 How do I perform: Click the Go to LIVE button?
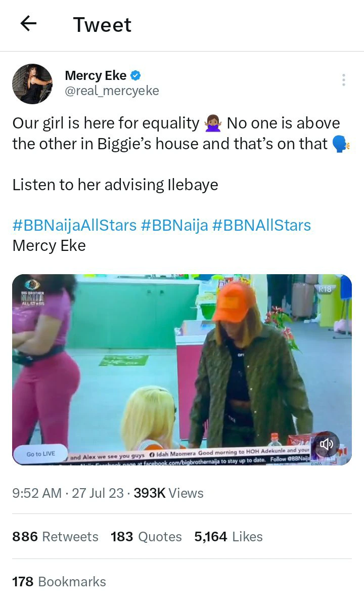point(41,454)
